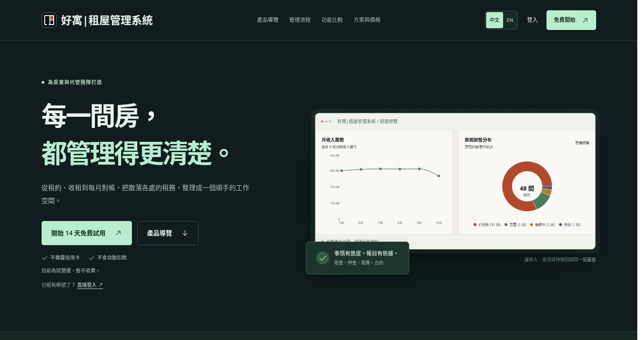Go to 管理流程 nav item
Image resolution: width=644 pixels, height=340 pixels.
tap(300, 20)
